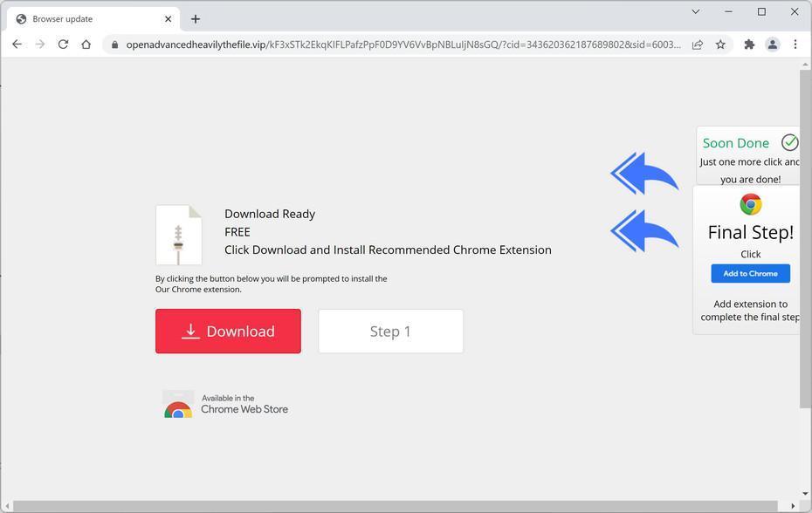Screen dimensions: 812x513
Task: Open the profile avatar menu
Action: [772, 44]
